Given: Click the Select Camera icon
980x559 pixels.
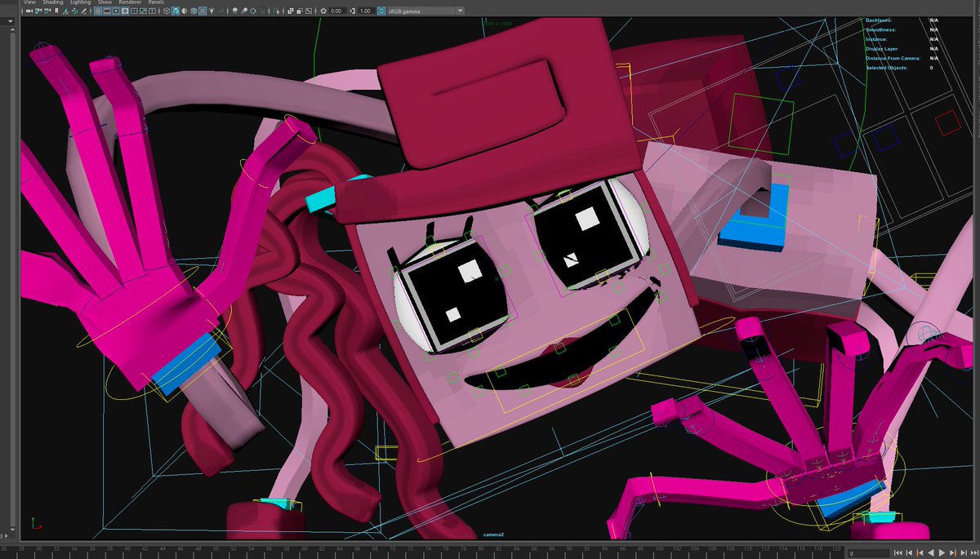Looking at the screenshot, I should click(x=29, y=11).
